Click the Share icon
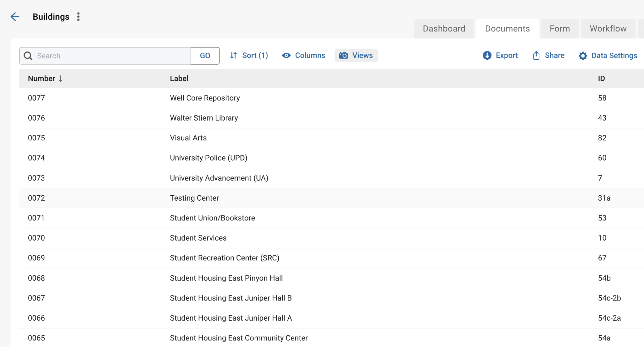The width and height of the screenshot is (644, 347). pos(536,55)
